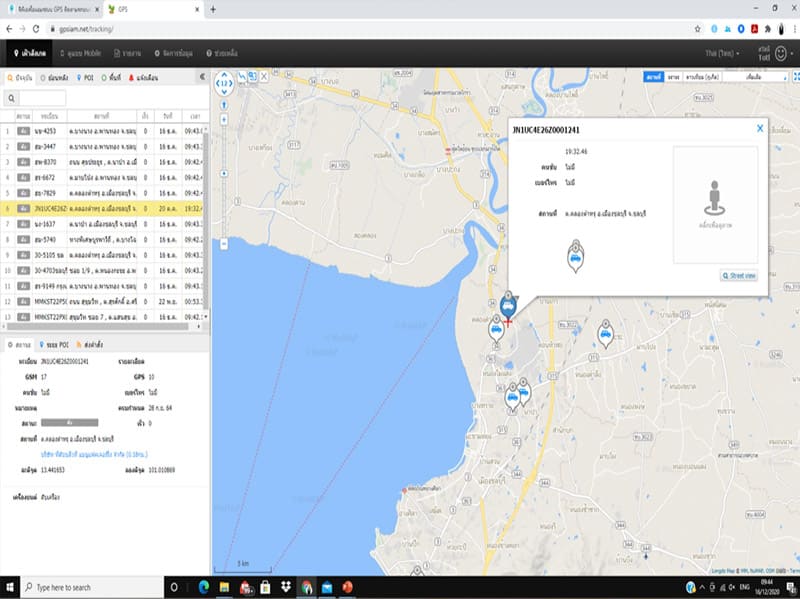Open the user account smiley menu
This screenshot has height=599, width=800.
tap(780, 53)
